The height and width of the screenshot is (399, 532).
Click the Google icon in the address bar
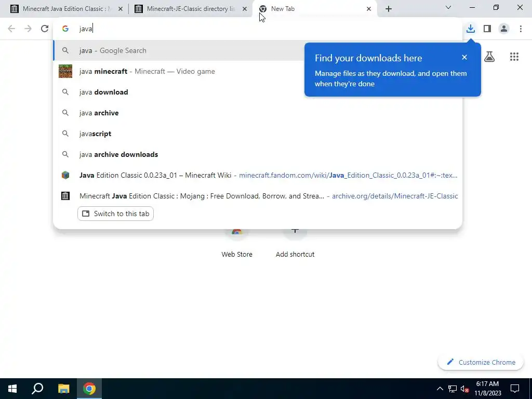click(x=65, y=29)
